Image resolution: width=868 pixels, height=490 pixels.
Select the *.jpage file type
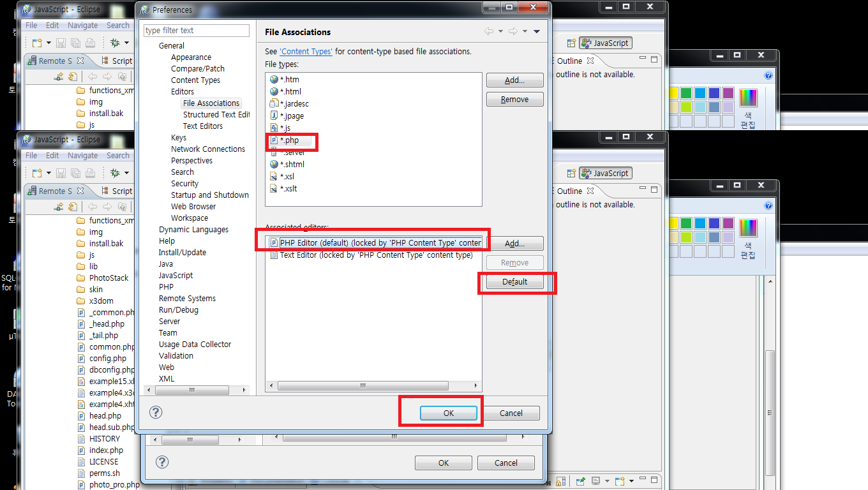coord(287,115)
